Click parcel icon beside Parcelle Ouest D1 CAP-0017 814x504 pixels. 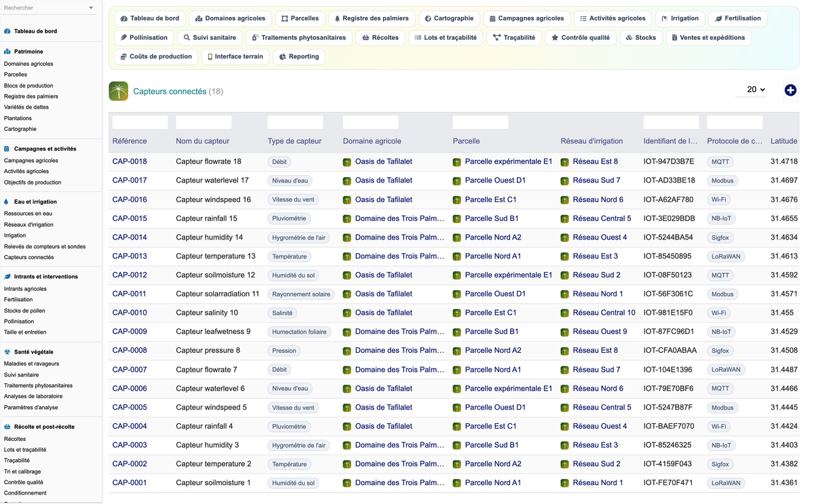(457, 181)
